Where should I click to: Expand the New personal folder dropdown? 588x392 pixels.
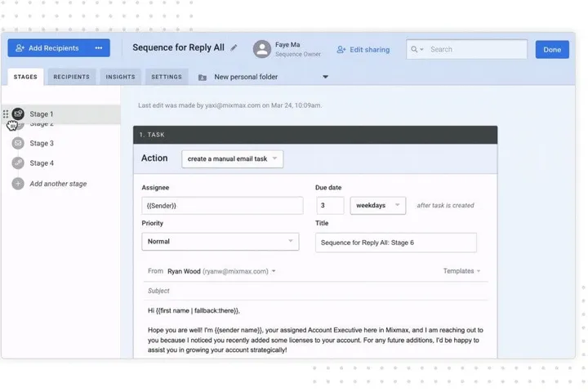coord(326,77)
